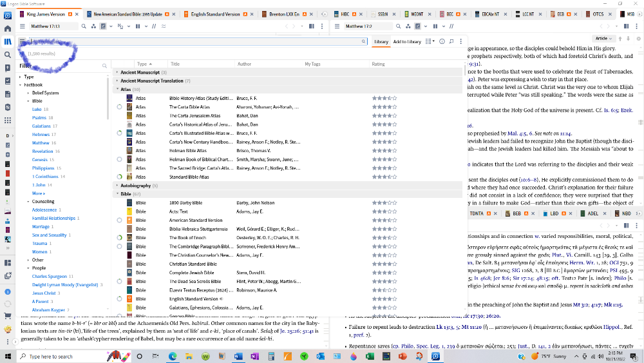Toggle the circle for The Carta Bible Atlas
The height and width of the screenshot is (363, 644).
click(x=119, y=107)
